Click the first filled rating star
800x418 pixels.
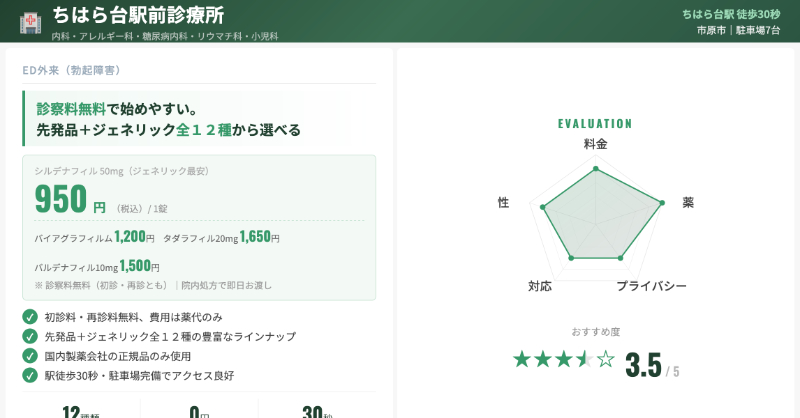[x=522, y=359]
